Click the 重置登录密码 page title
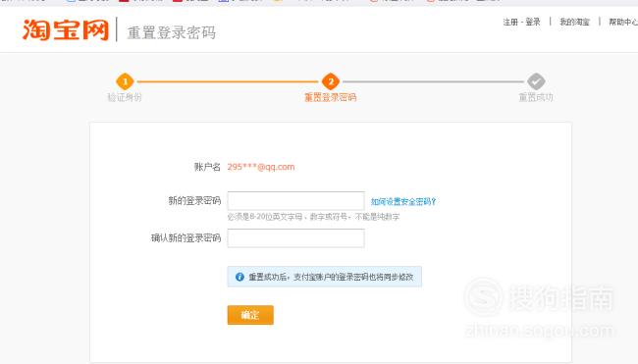The width and height of the screenshot is (638, 364). (x=172, y=32)
